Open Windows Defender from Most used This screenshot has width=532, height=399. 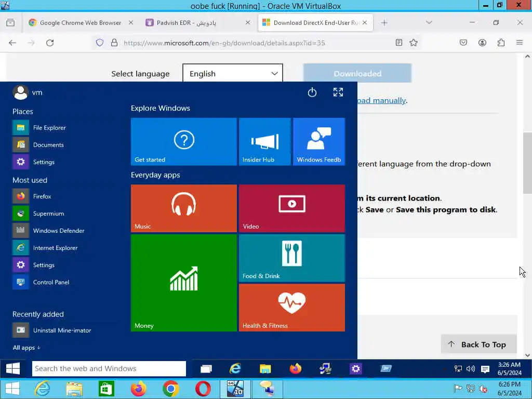pos(48,230)
